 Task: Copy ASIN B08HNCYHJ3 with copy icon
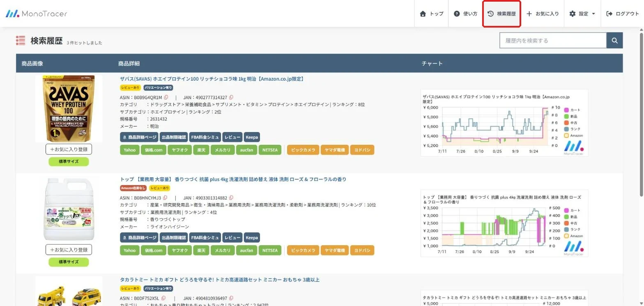click(x=165, y=198)
